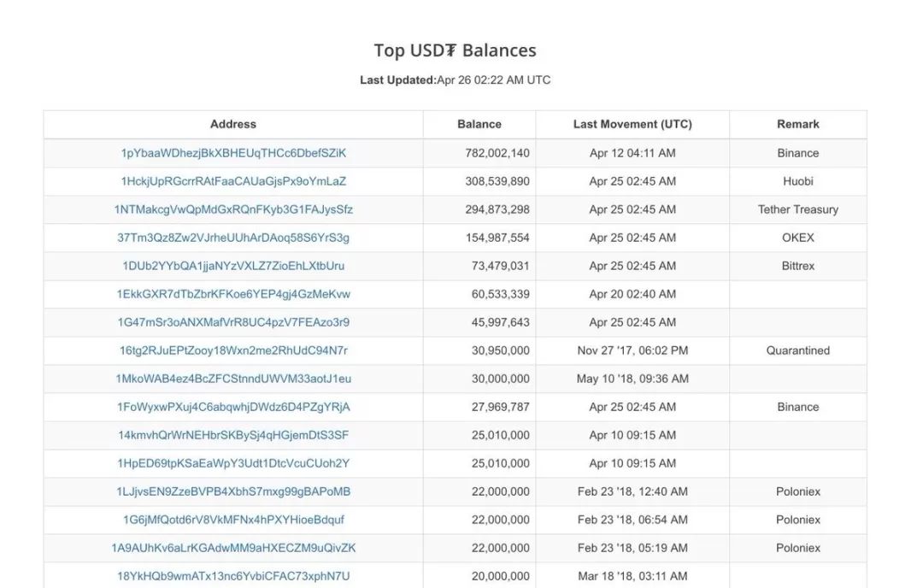Viewport: 923px width, 588px height.
Task: Open address starting with 1EkkGXR7dTbZbrK
Action: pyautogui.click(x=233, y=294)
